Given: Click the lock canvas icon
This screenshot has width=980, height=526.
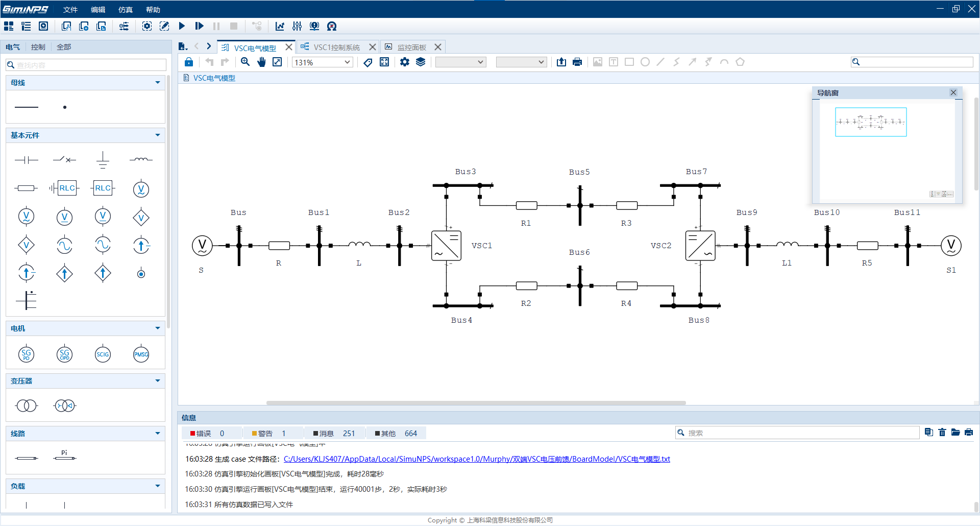Looking at the screenshot, I should [x=189, y=62].
